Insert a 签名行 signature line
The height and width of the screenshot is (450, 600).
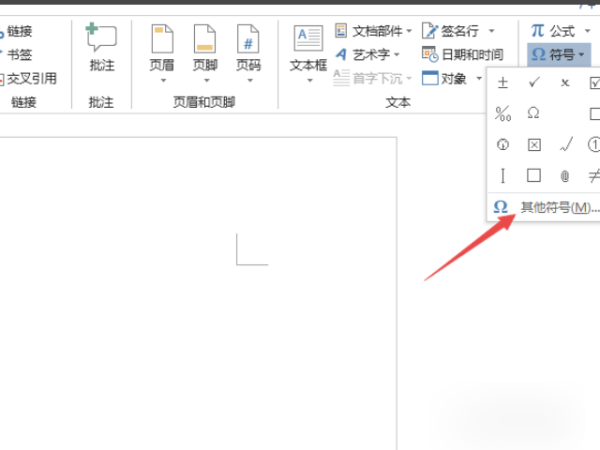click(x=451, y=31)
